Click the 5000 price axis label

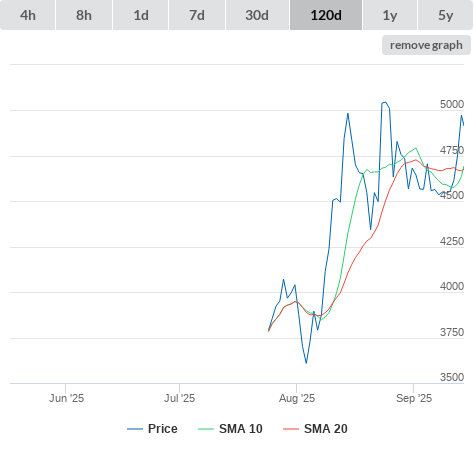(x=452, y=104)
